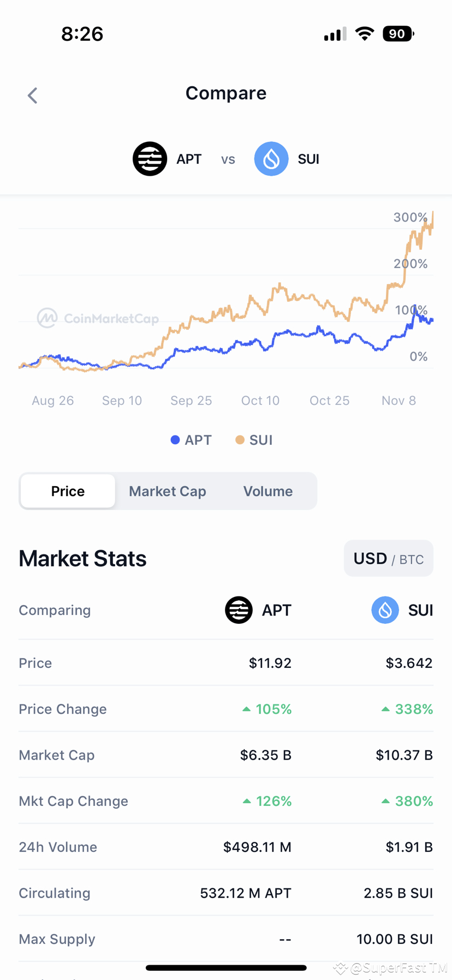Tap the battery indicator in status bar
The image size is (452, 980).
point(399,34)
